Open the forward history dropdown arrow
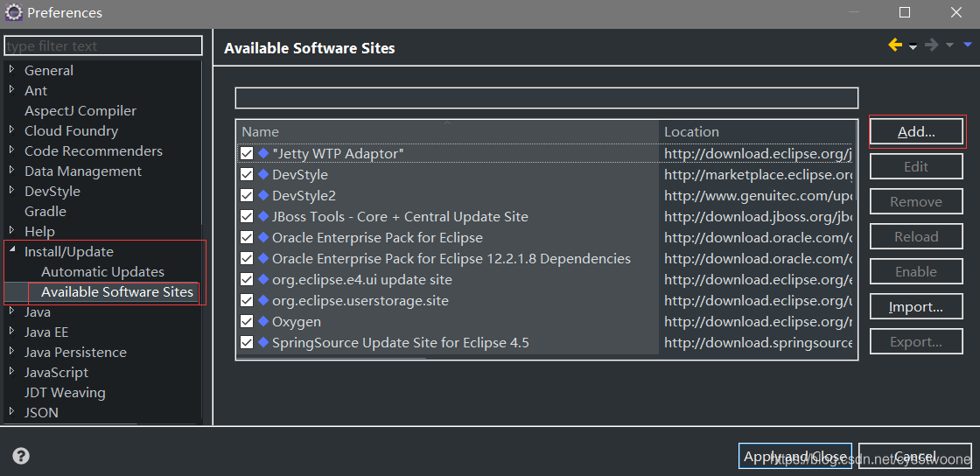Screen dimensions: 980x476 [x=949, y=45]
